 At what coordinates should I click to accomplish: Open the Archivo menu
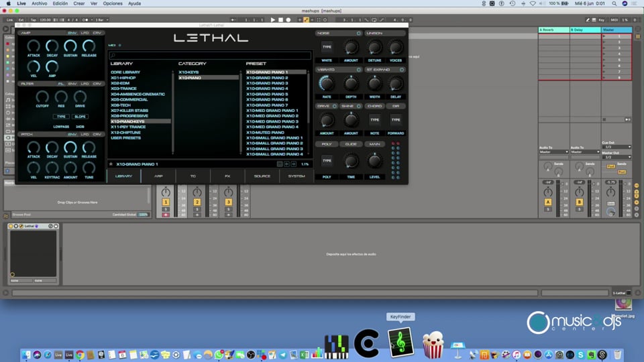[x=40, y=3]
